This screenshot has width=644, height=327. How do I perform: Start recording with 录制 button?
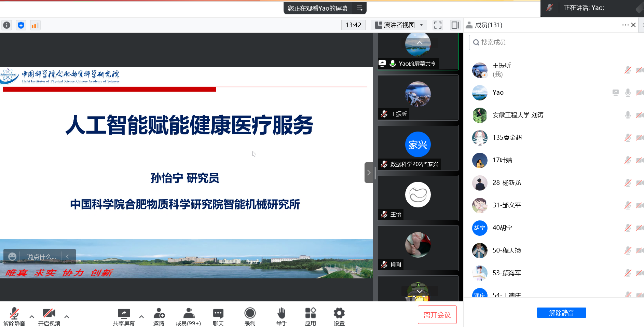click(250, 317)
